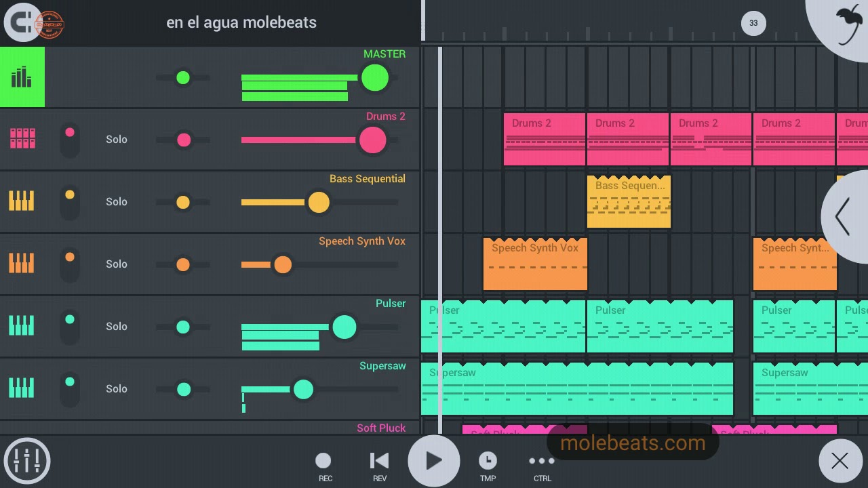Toggle mute on Speech Synth Vox track

tap(70, 264)
